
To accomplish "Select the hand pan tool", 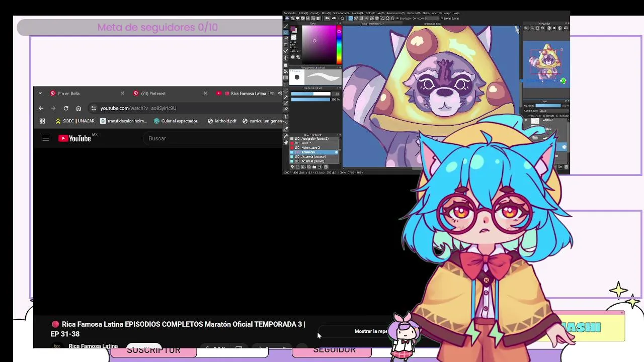I will (286, 142).
